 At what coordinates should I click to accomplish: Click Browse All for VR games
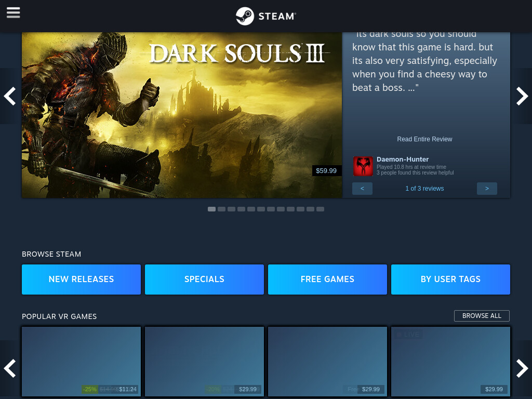point(482,316)
